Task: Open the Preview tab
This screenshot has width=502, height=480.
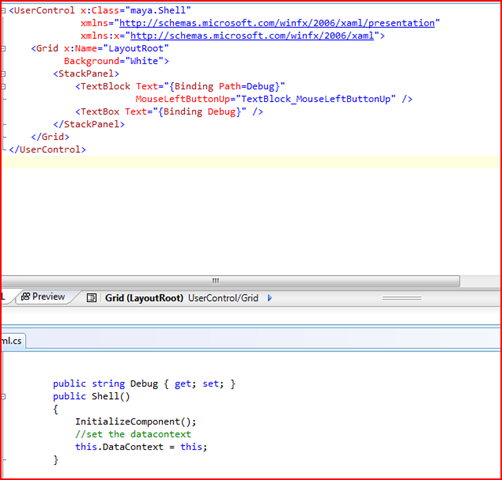Action: click(x=43, y=297)
